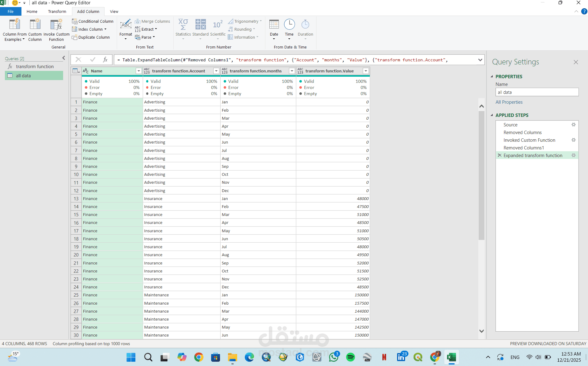This screenshot has width=588, height=366.
Task: Open transform function.Account filter dropdown
Action: (216, 71)
